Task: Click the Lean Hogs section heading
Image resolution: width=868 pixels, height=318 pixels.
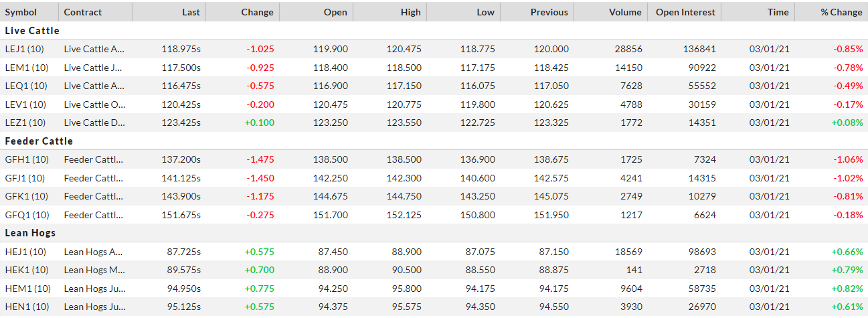Action: [30, 233]
